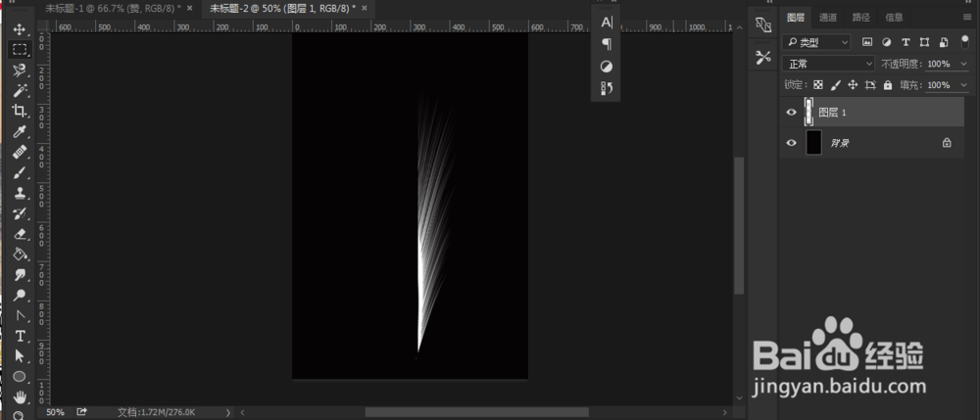Open the 类型 filter type dropdown
Screen dimensions: 980x420
(x=816, y=42)
